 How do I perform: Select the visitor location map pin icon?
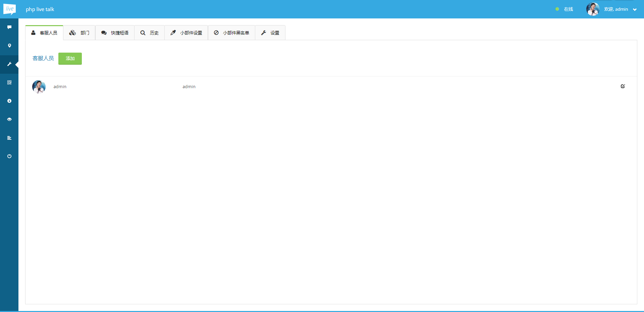click(9, 46)
